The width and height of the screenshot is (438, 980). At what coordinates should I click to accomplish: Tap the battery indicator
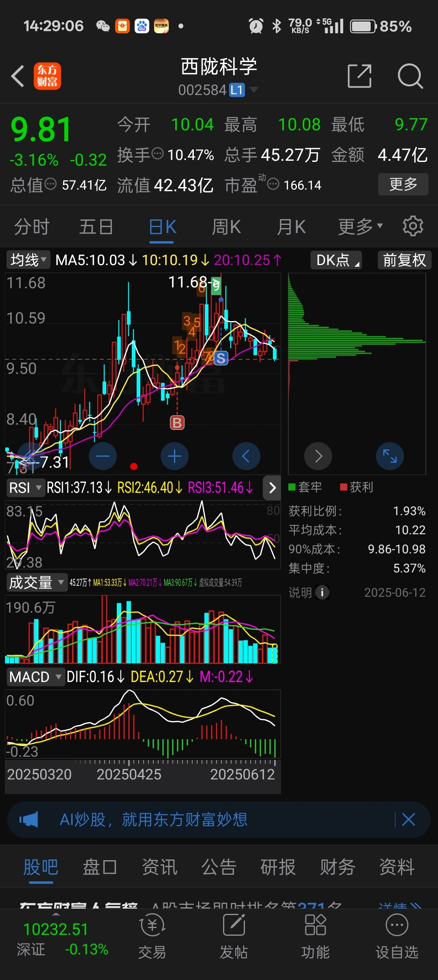[363, 26]
